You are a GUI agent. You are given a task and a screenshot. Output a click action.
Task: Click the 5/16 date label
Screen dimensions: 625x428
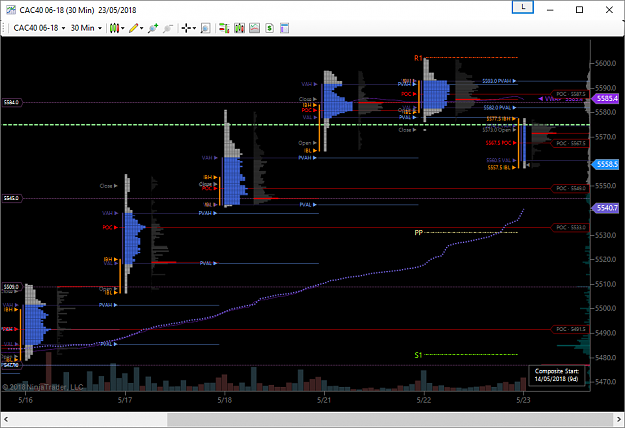25,400
